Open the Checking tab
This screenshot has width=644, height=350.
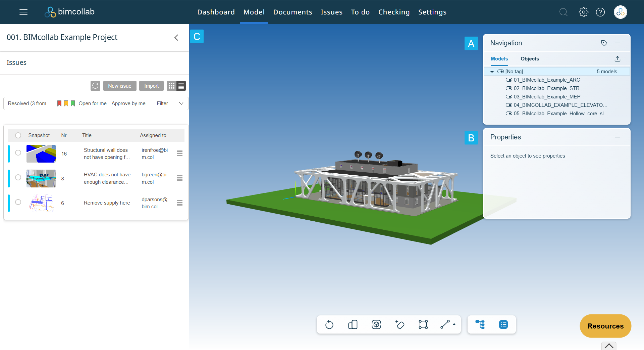point(394,12)
